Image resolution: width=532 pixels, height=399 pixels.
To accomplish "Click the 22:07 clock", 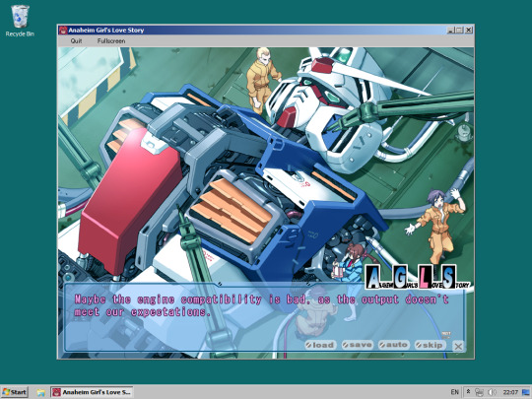I will tap(510, 392).
